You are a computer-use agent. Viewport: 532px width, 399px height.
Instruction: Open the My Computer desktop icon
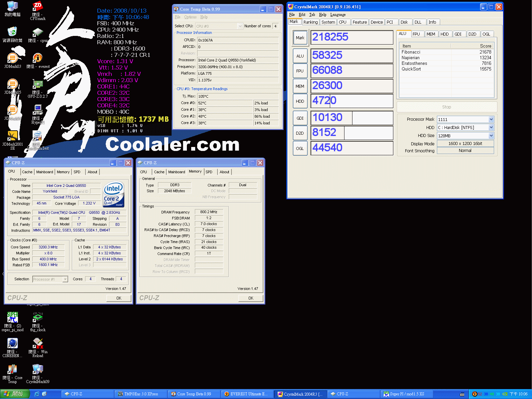13,9
